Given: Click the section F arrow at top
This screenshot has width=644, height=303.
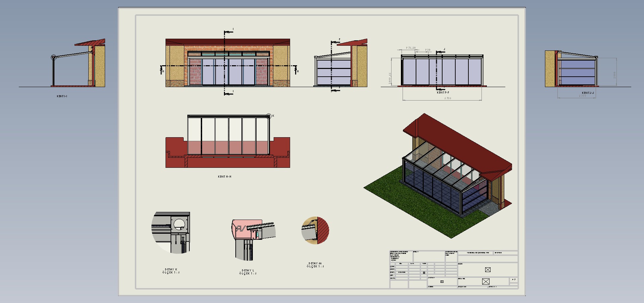Looking at the screenshot, I should (x=335, y=42).
